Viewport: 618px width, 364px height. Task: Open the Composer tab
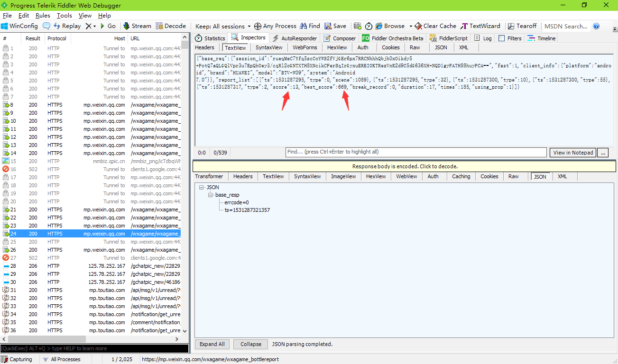click(x=340, y=38)
